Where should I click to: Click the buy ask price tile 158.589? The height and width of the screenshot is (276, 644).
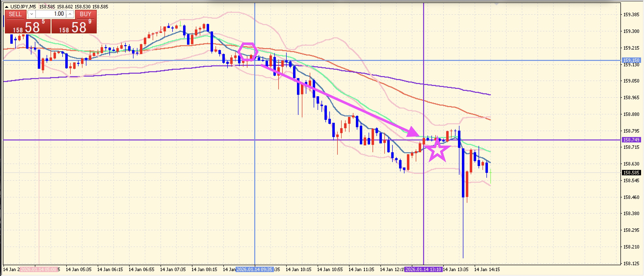[74, 27]
